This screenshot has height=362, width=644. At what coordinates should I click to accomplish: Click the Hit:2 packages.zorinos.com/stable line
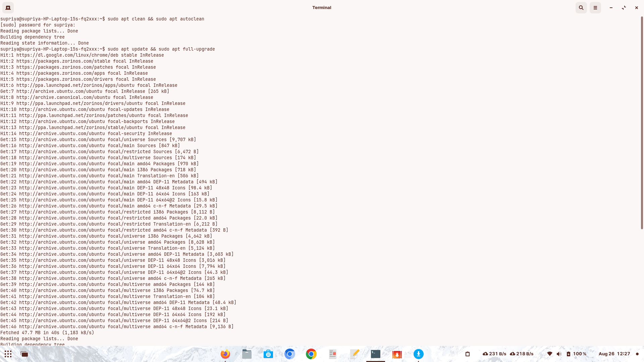point(77,61)
